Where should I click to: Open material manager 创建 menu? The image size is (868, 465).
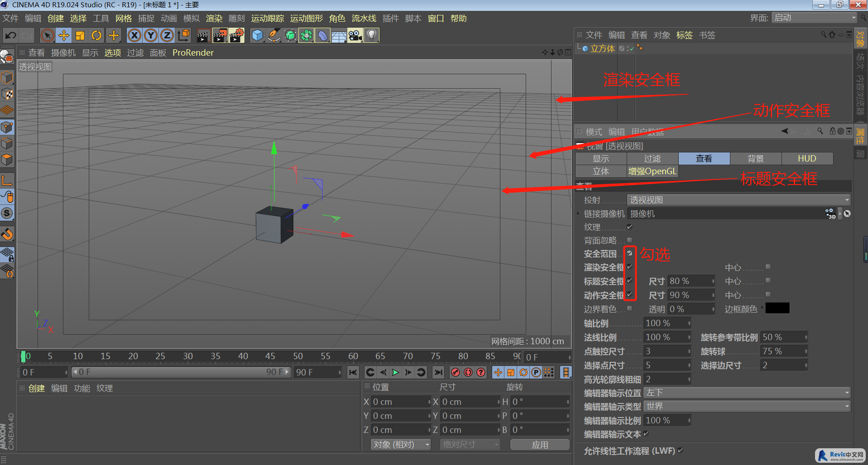[x=37, y=389]
